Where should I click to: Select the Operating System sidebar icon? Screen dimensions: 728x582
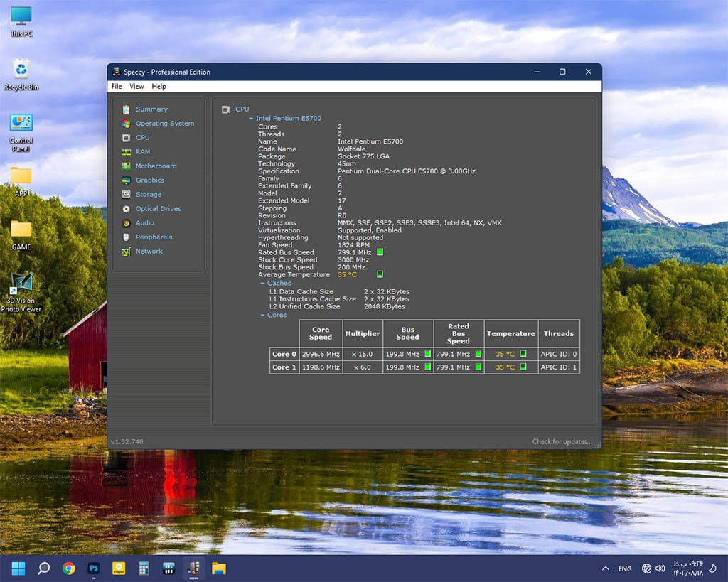[x=126, y=124]
